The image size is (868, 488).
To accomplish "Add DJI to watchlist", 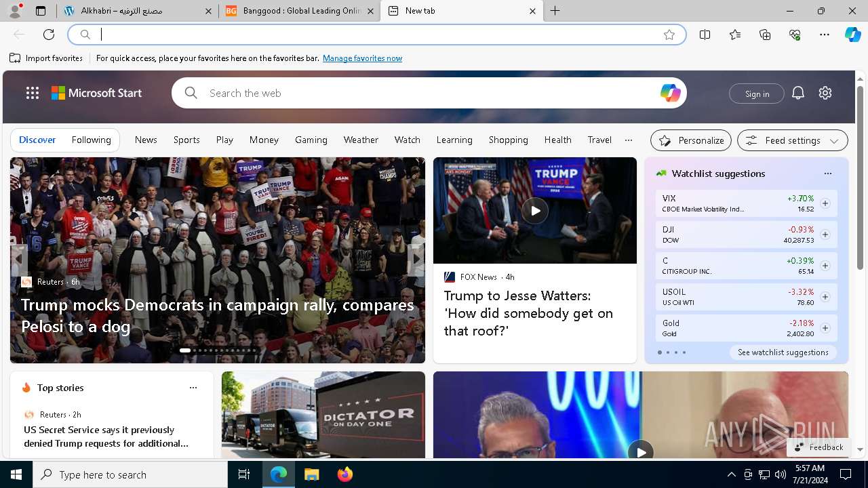I will [825, 235].
